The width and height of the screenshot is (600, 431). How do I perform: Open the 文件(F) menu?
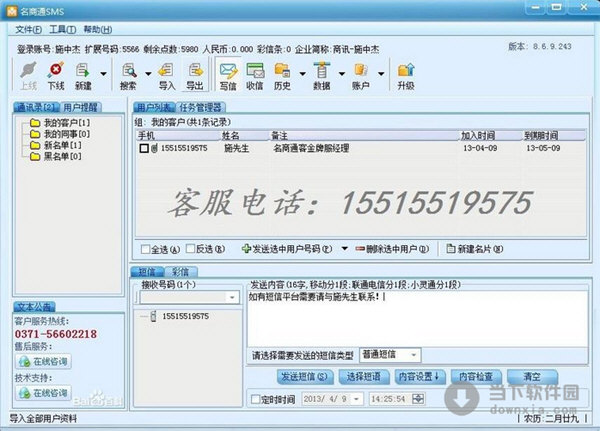28,29
